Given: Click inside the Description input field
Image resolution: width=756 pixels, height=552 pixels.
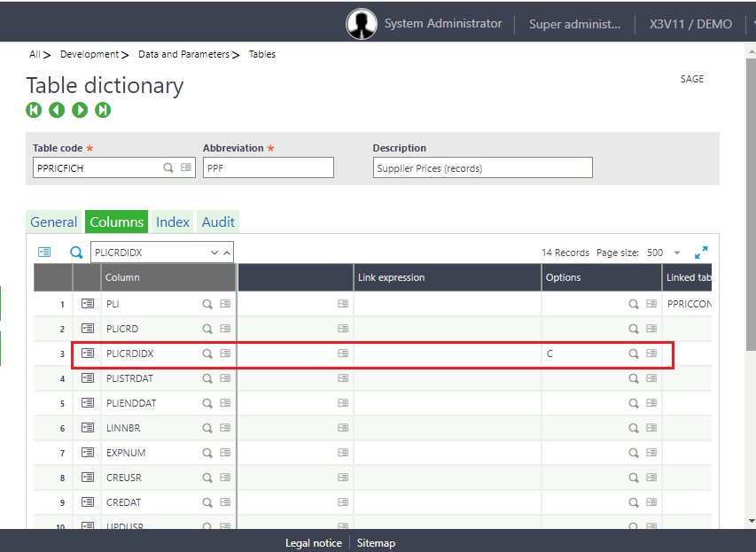Looking at the screenshot, I should click(x=482, y=167).
